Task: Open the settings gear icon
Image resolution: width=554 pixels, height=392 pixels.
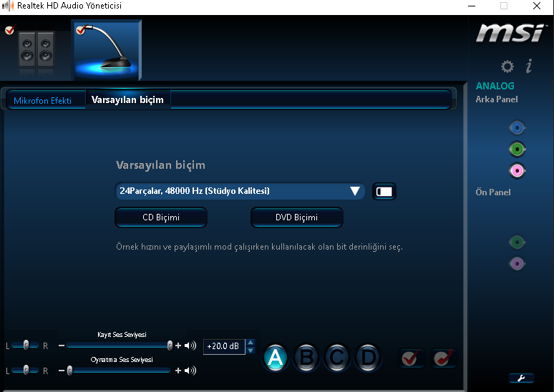Action: click(x=507, y=67)
